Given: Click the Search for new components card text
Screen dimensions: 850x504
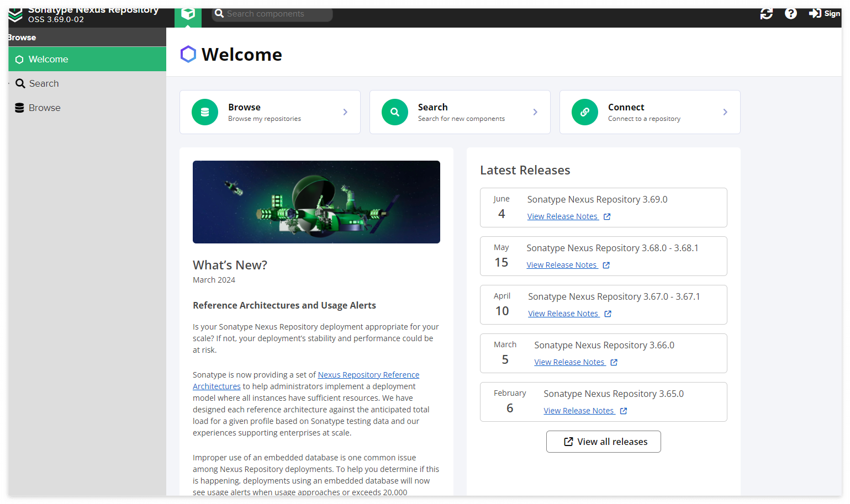Looking at the screenshot, I should 461,119.
